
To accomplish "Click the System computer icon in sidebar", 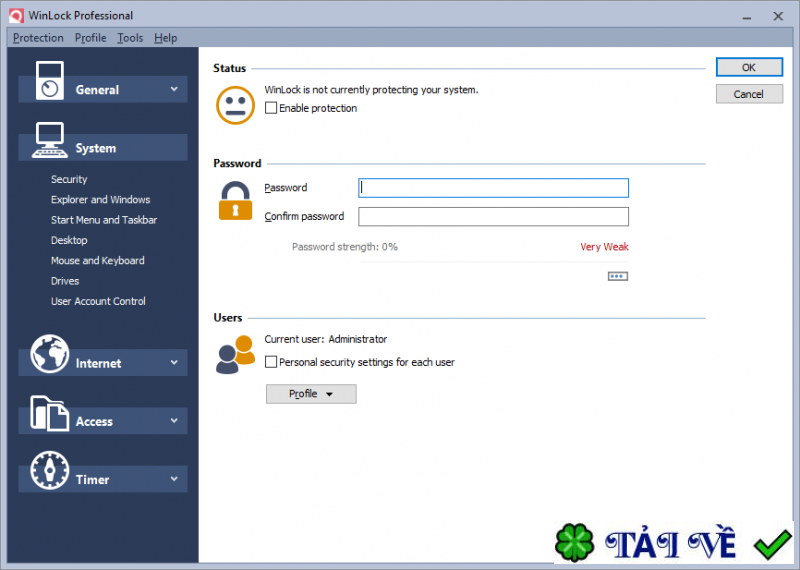I will [x=49, y=140].
